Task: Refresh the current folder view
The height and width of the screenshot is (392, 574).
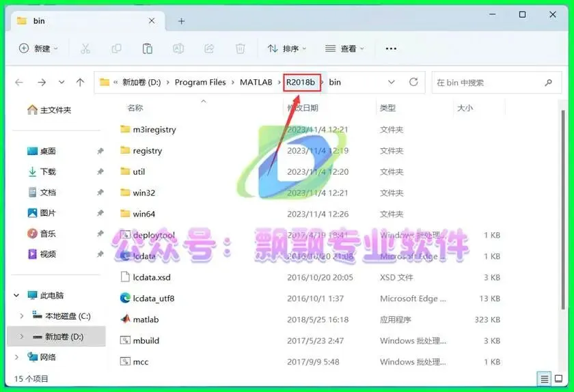Action: click(x=413, y=82)
